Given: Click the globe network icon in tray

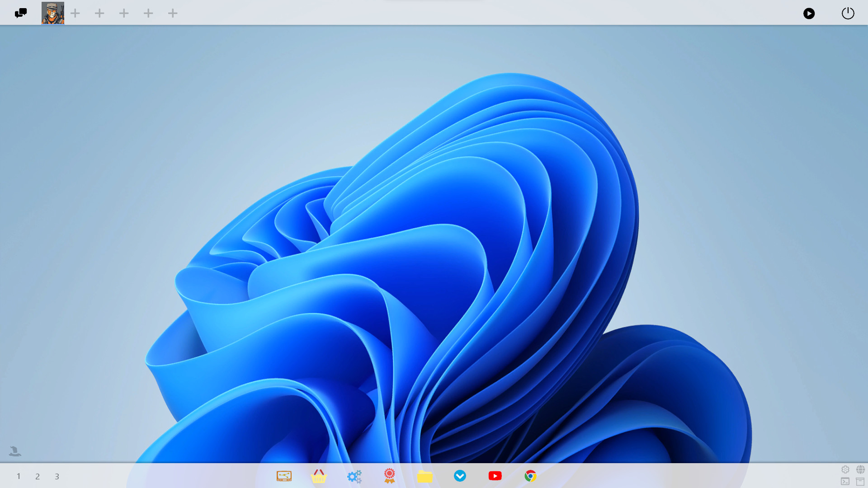Looking at the screenshot, I should (860, 469).
